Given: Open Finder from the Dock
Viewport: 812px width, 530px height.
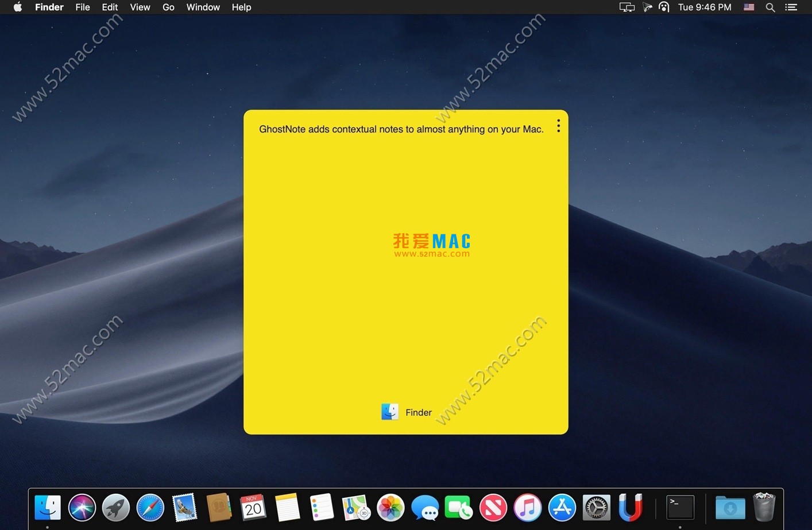Looking at the screenshot, I should 48,508.
